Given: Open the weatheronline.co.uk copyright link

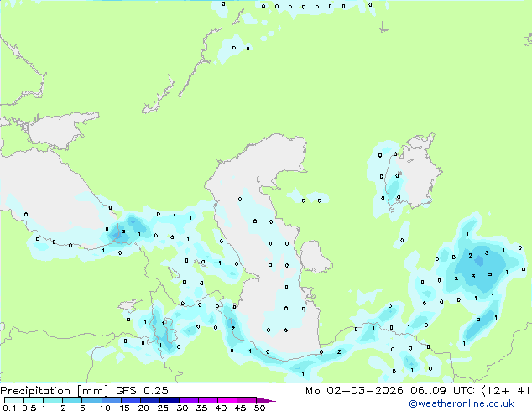Looking at the screenshot, I should pyautogui.click(x=461, y=403).
